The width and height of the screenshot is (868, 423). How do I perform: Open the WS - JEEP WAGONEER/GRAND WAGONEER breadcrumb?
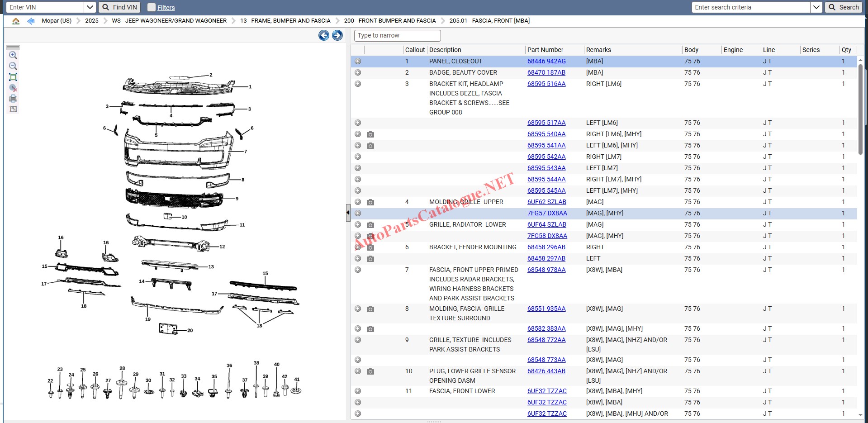coord(169,21)
